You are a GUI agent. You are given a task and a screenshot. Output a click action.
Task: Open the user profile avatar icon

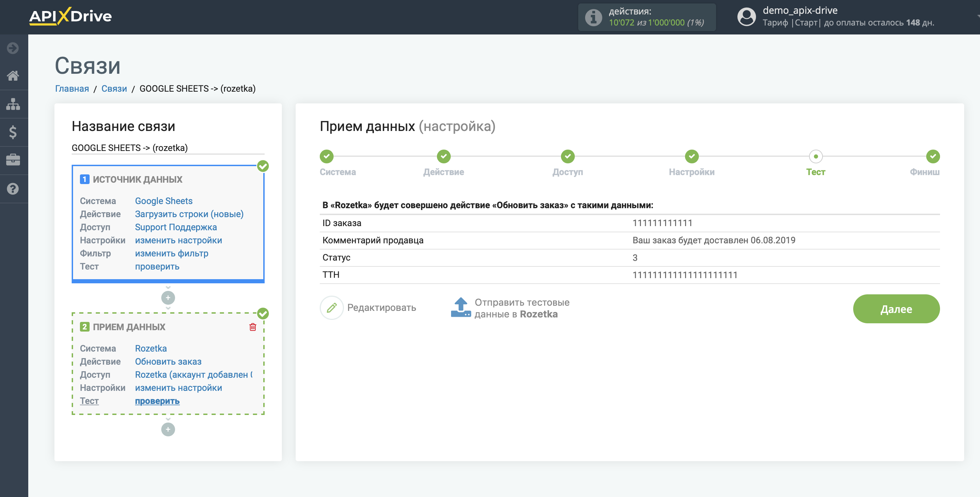coord(746,17)
